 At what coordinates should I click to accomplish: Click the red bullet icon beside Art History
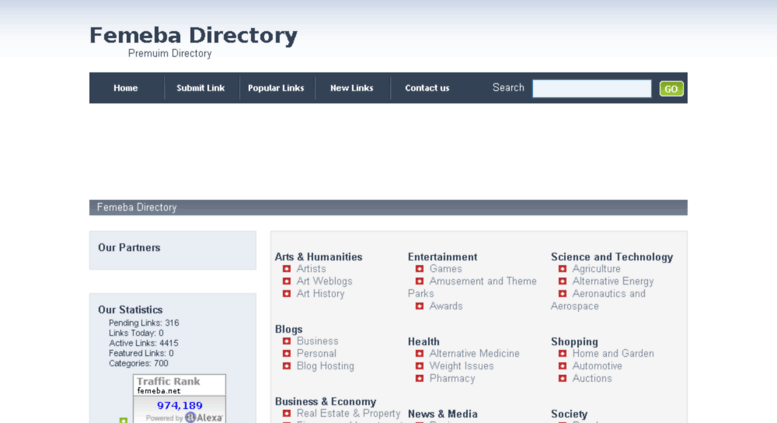tap(286, 294)
